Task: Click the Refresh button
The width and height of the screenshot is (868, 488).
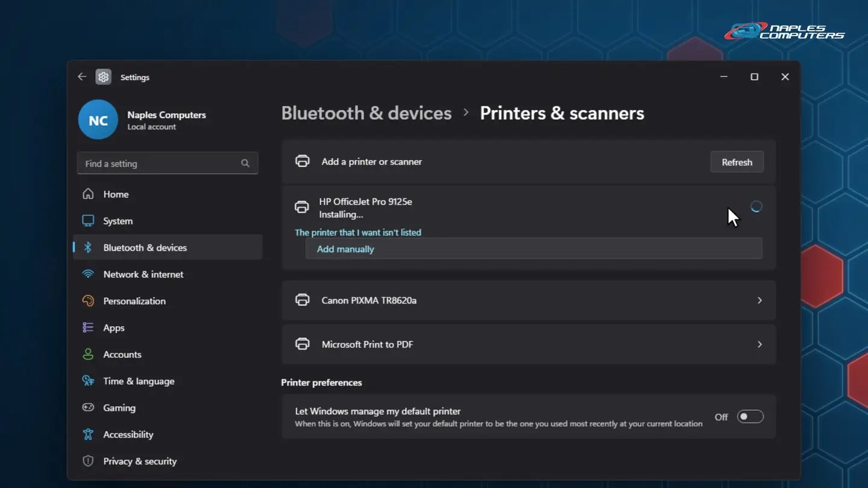Action: pyautogui.click(x=737, y=162)
